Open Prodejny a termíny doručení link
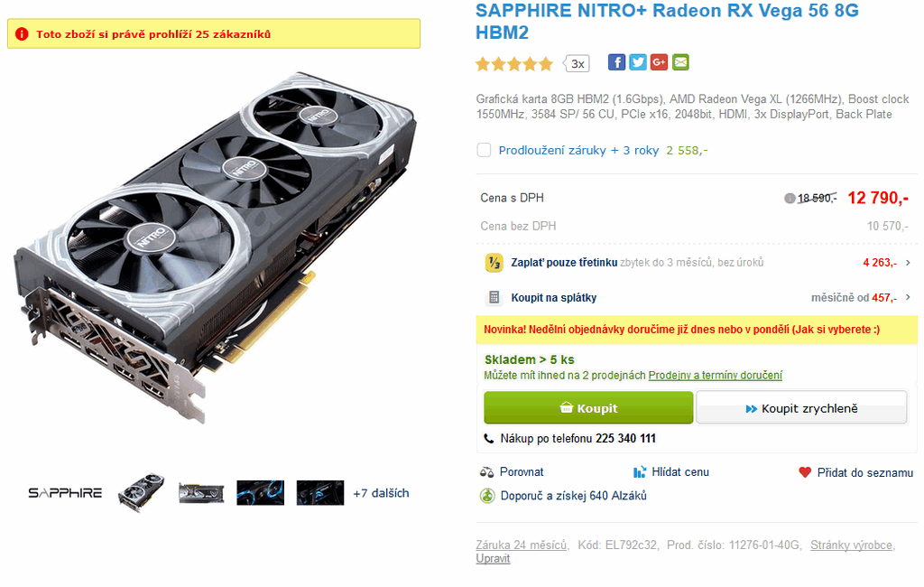Screen dimensions: 924x587 [x=716, y=375]
